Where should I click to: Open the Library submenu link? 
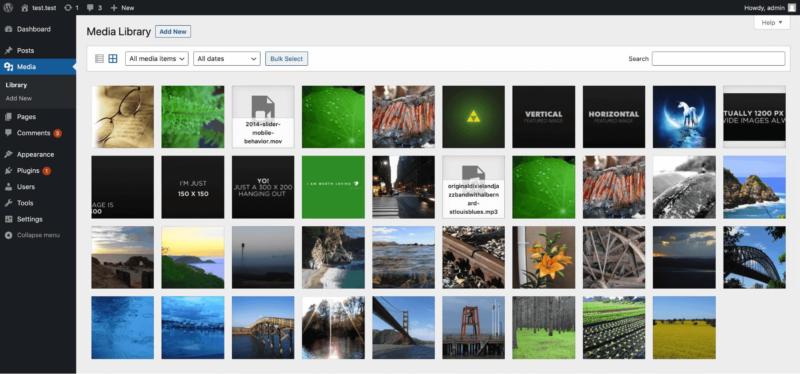tap(16, 85)
